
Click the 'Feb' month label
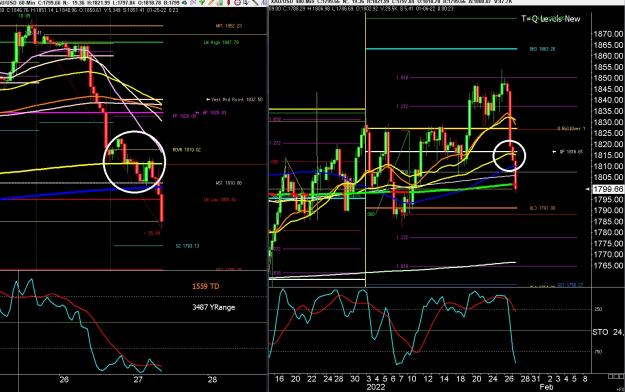click(546, 387)
